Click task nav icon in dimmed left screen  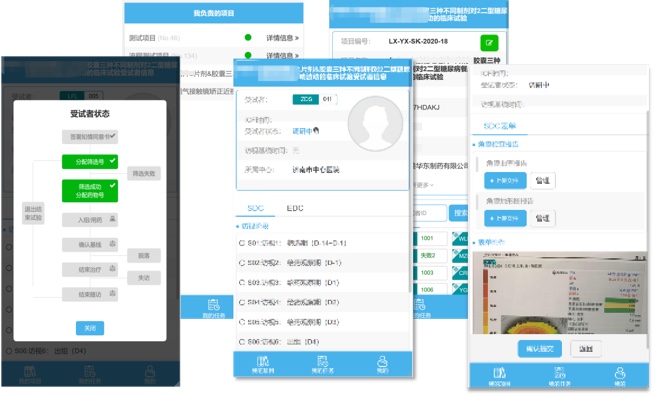click(x=90, y=374)
